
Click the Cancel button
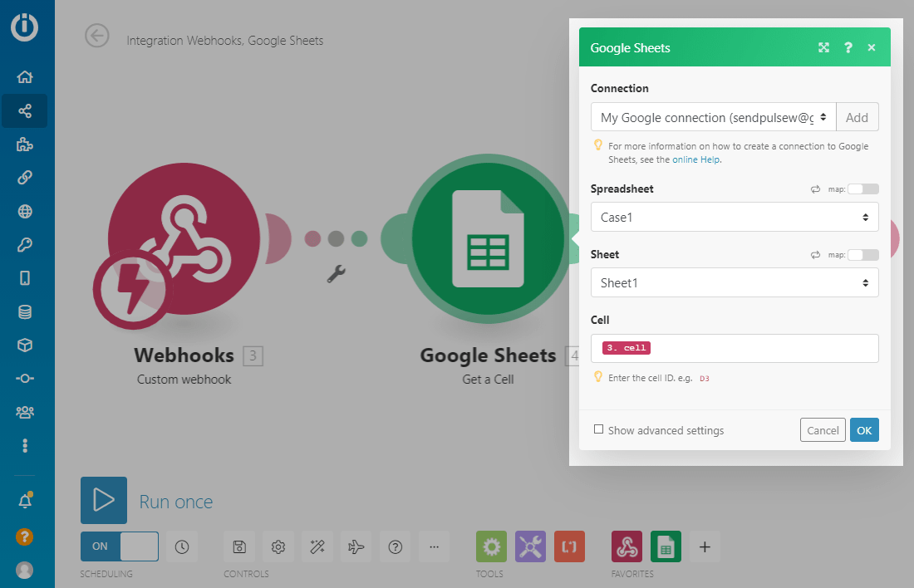823,430
